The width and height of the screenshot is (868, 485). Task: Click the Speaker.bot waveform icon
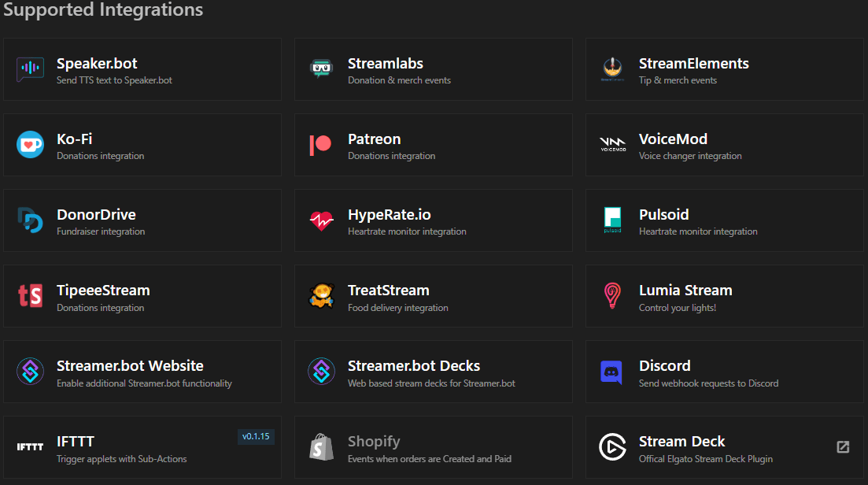(30, 69)
